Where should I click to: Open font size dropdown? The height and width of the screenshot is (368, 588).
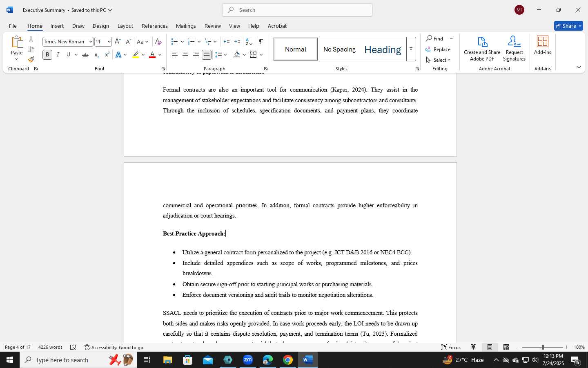click(109, 42)
